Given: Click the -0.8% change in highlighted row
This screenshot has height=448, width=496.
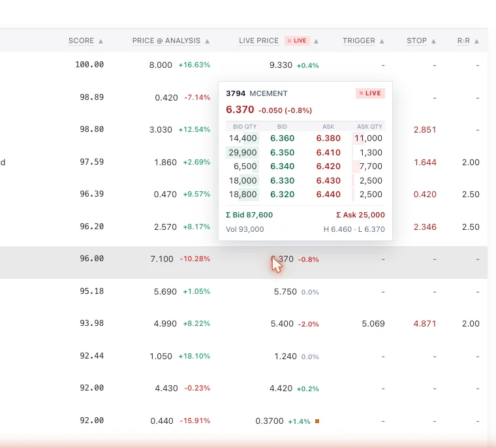Looking at the screenshot, I should point(309,260).
